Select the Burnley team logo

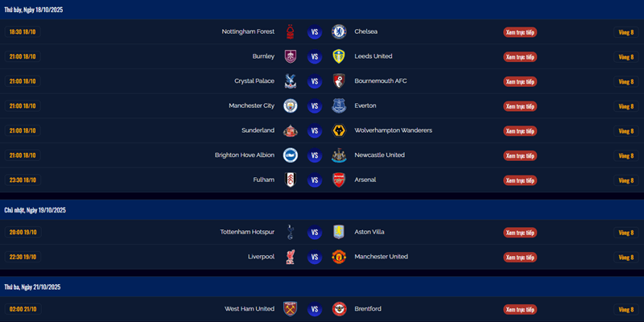tap(290, 56)
